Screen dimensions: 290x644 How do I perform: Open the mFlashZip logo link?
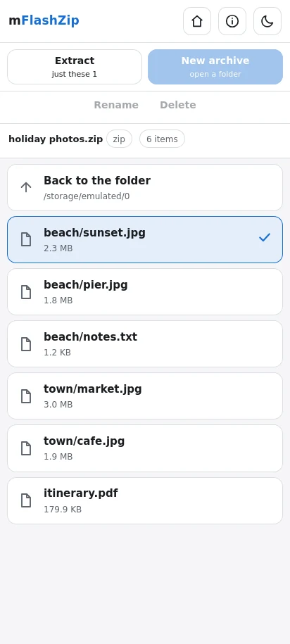(44, 20)
